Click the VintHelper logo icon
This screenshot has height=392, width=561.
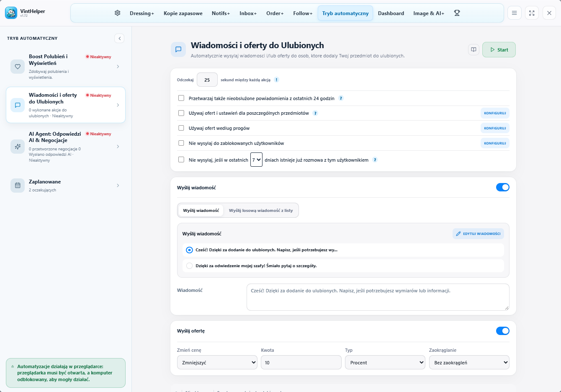(x=11, y=13)
